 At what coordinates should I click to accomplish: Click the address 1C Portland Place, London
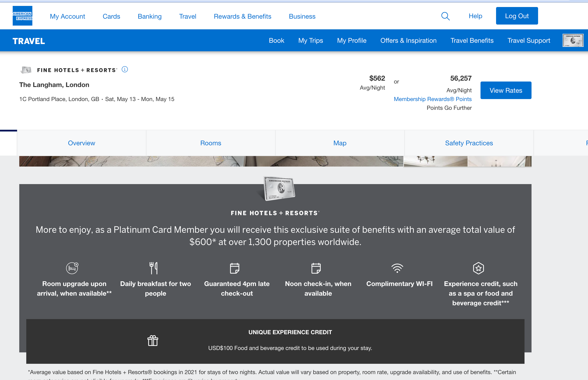pyautogui.click(x=59, y=99)
